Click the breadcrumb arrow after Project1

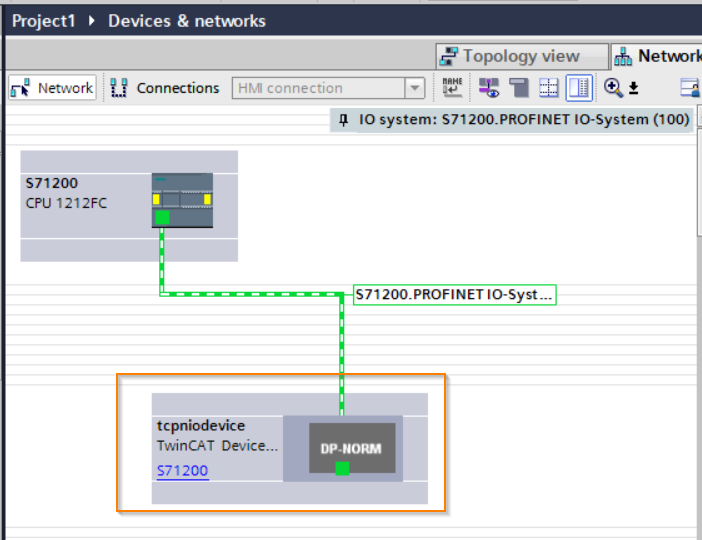(x=92, y=21)
